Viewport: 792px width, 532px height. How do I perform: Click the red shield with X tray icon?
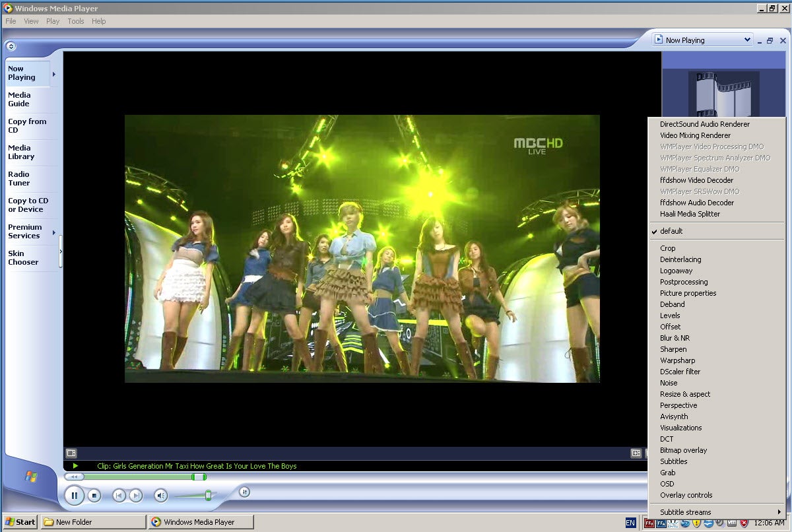[744, 523]
